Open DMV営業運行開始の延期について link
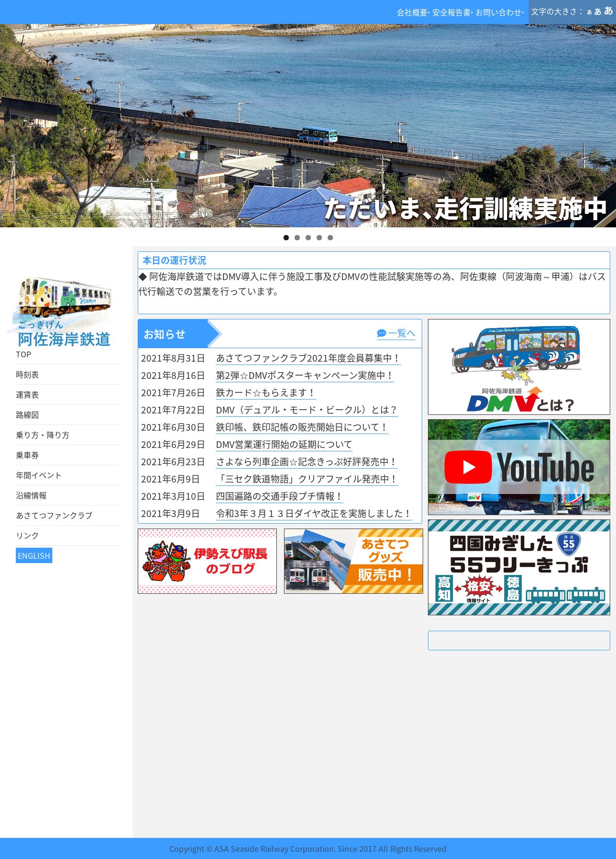Image resolution: width=616 pixels, height=859 pixels. coord(284,445)
